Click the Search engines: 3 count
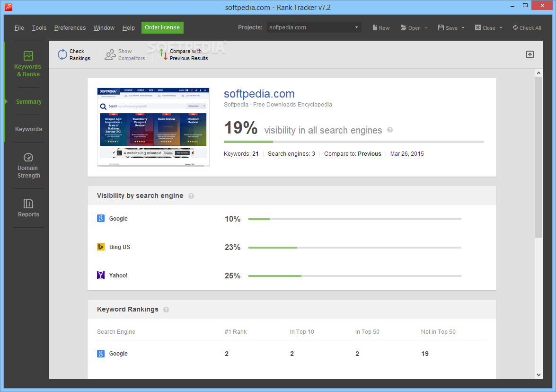The height and width of the screenshot is (392, 556). click(x=291, y=153)
